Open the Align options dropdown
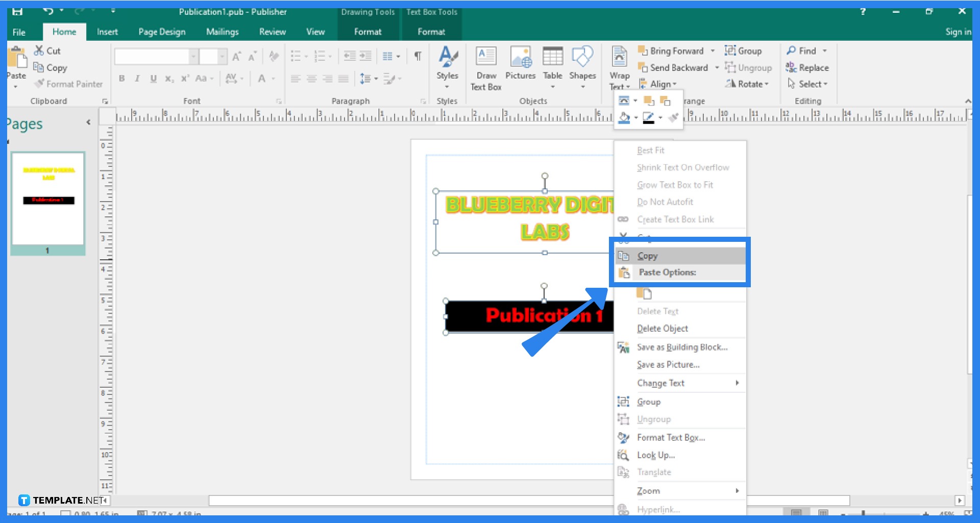The image size is (980, 523). point(658,84)
